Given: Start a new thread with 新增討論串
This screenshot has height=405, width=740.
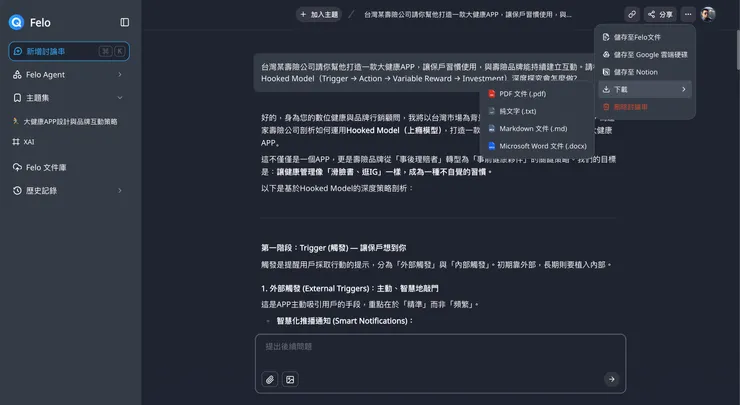Looking at the screenshot, I should tap(69, 51).
